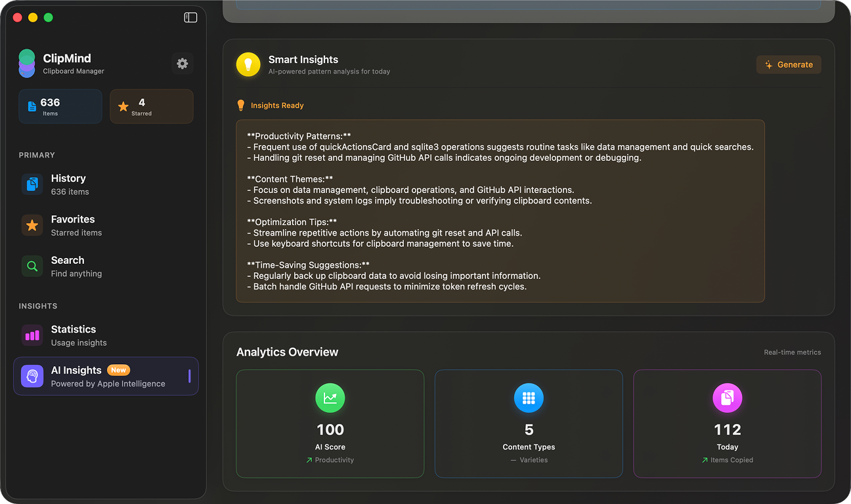Select AI Insights under the Insights section

[105, 376]
